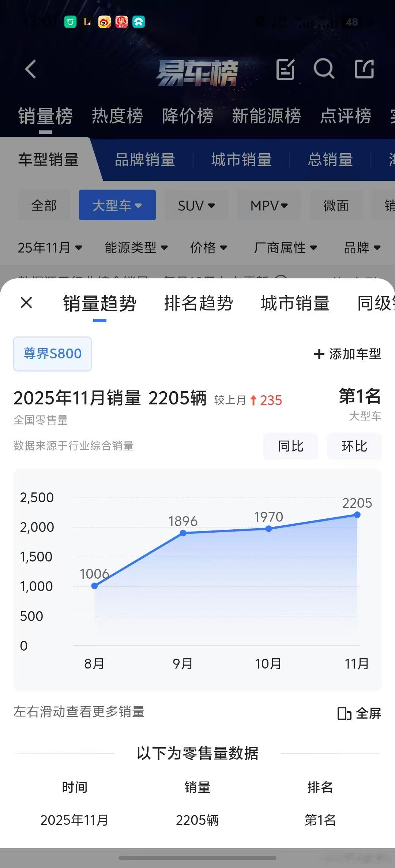Image resolution: width=395 pixels, height=868 pixels.
Task: Tap the 第1名 ranking text
Action: 360,396
